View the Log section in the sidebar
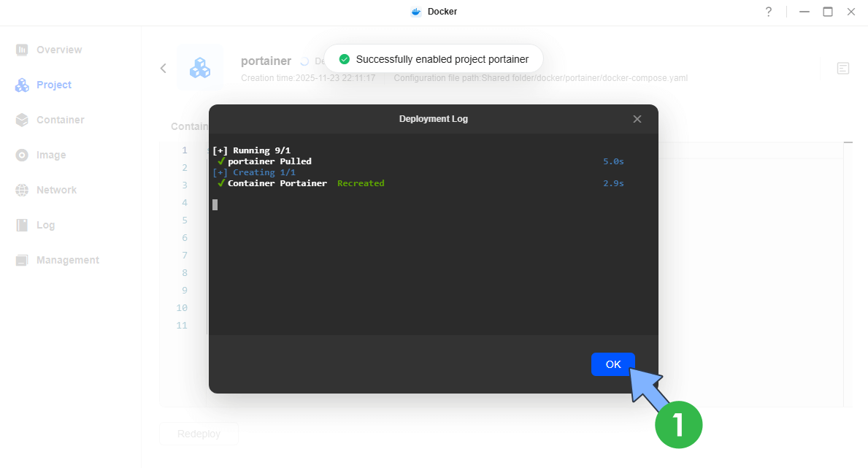Screen dimensions: 868x468 coord(45,225)
